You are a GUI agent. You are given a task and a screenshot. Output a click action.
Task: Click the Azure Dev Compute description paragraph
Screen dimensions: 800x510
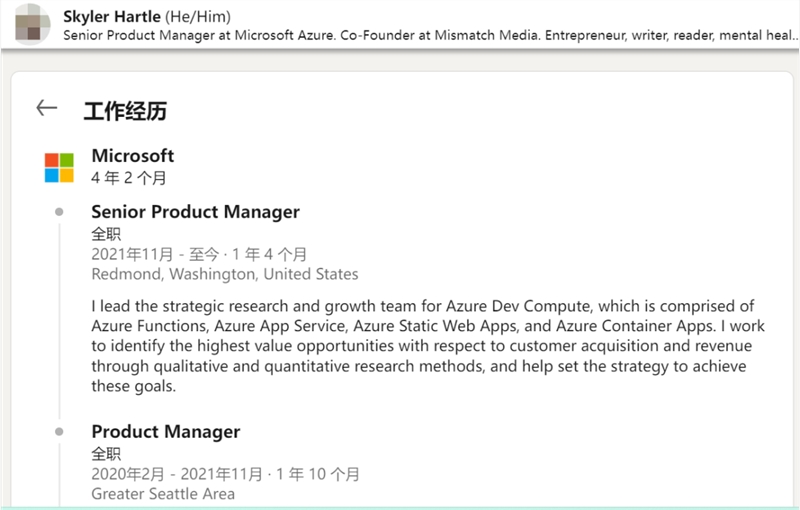[x=422, y=346]
